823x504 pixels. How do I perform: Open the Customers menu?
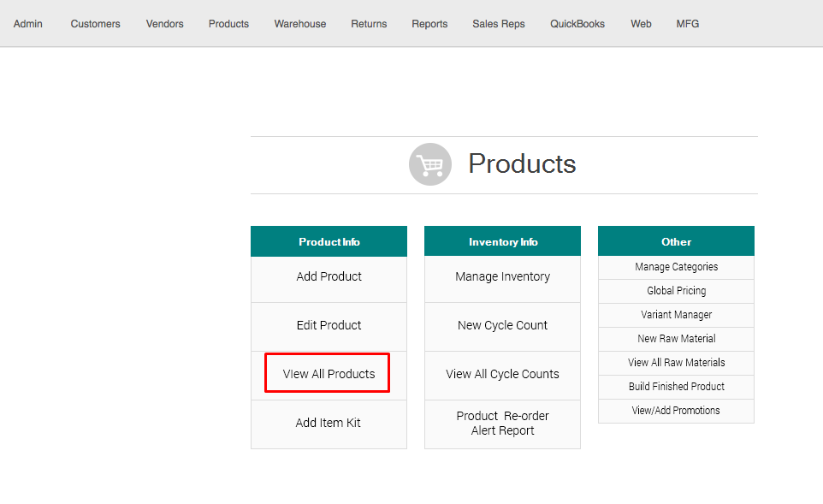click(95, 24)
